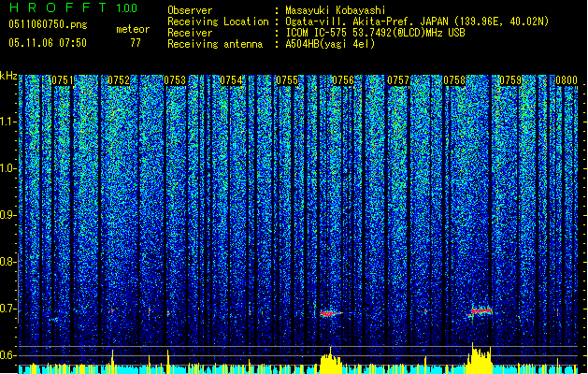
Task: Select the file name 0511060750.png
Action: tap(48, 24)
